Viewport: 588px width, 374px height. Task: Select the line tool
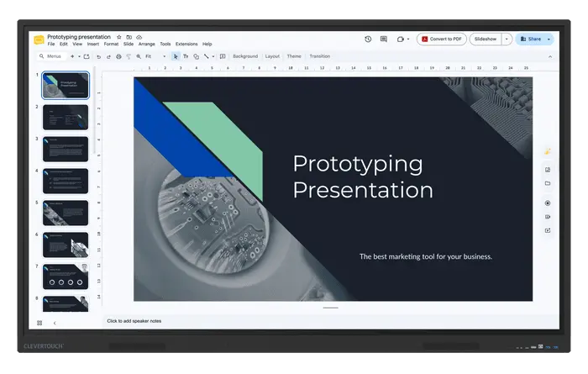[x=207, y=56]
